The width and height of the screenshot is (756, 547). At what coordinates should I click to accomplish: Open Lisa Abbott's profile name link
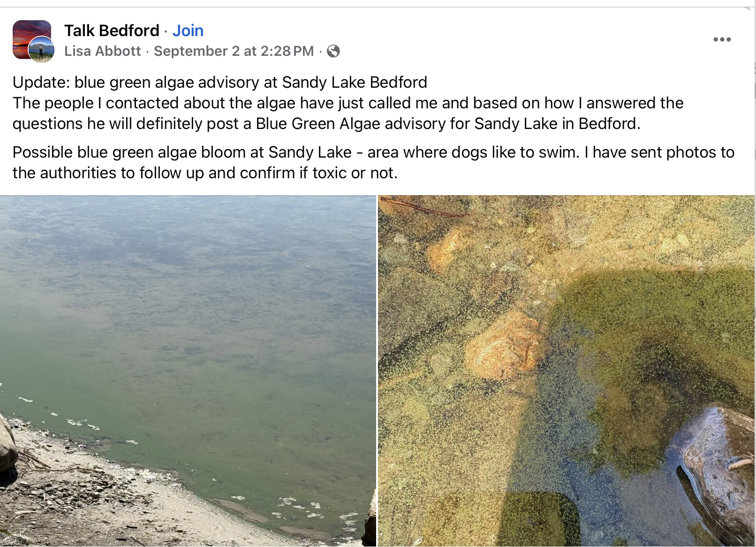coord(103,51)
